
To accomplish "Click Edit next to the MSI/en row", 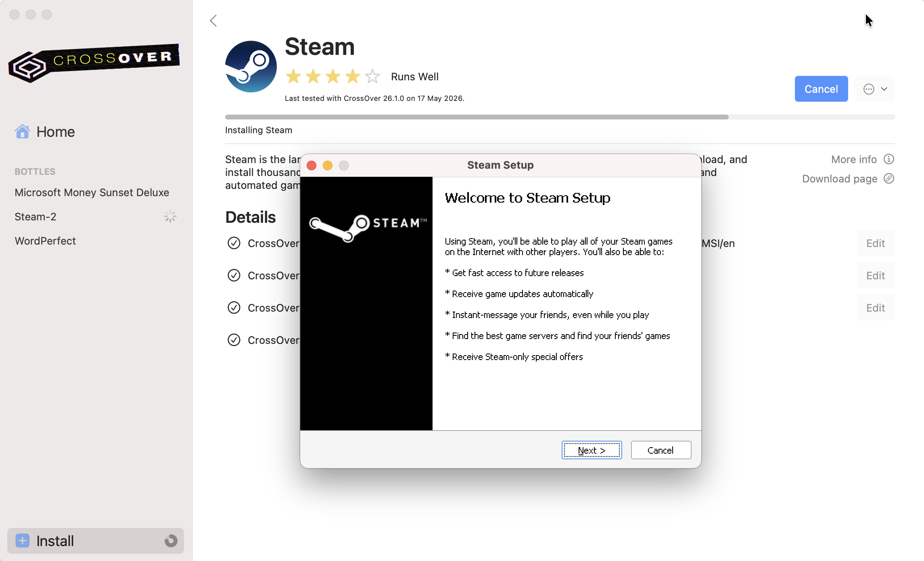I will [876, 243].
